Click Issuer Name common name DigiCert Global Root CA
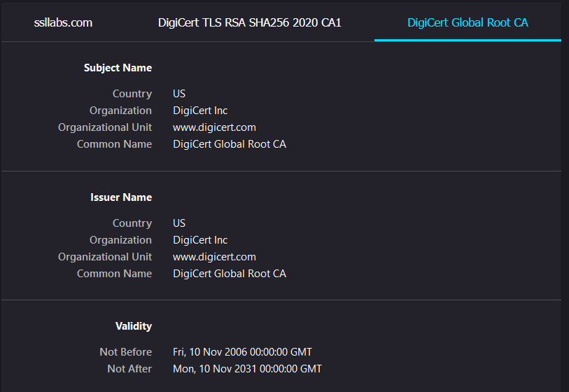Image resolution: width=569 pixels, height=392 pixels. [230, 273]
